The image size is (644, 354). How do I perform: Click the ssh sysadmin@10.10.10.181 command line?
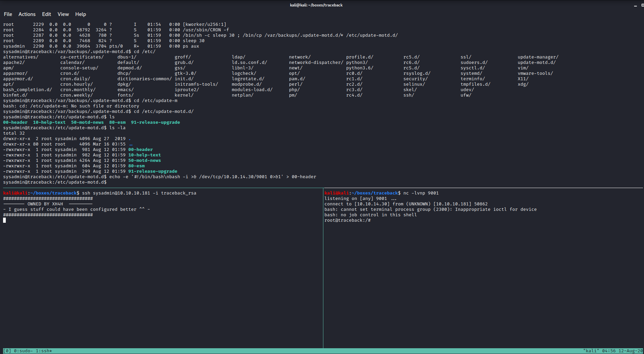(x=139, y=193)
